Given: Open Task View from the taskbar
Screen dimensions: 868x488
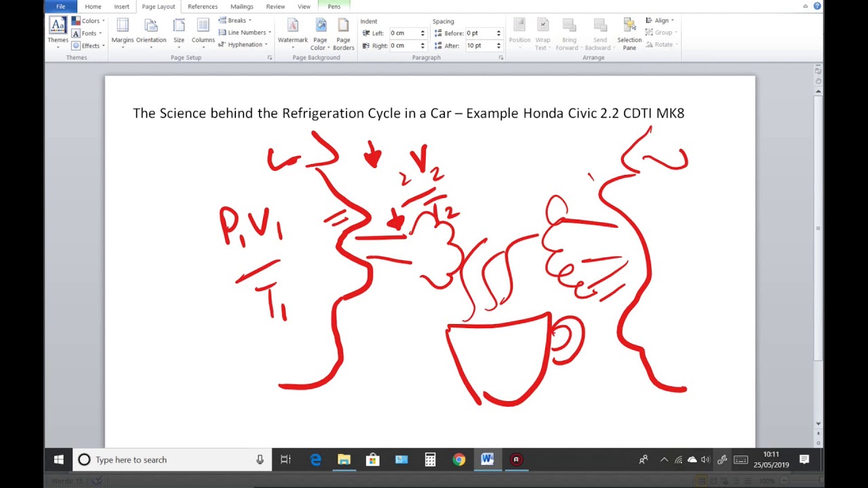Looking at the screenshot, I should coord(285,460).
